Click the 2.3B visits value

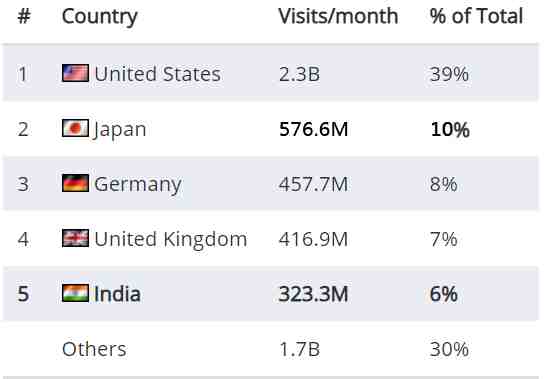coord(299,74)
